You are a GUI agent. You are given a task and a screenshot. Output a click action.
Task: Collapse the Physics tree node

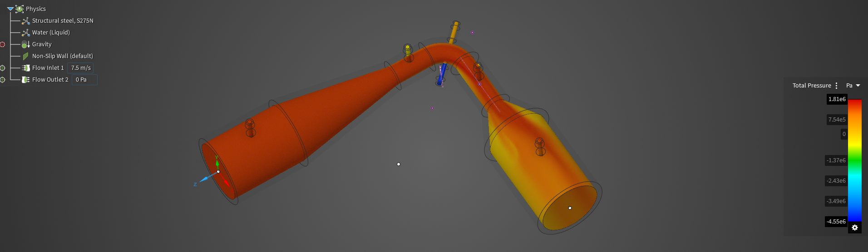tap(10, 9)
